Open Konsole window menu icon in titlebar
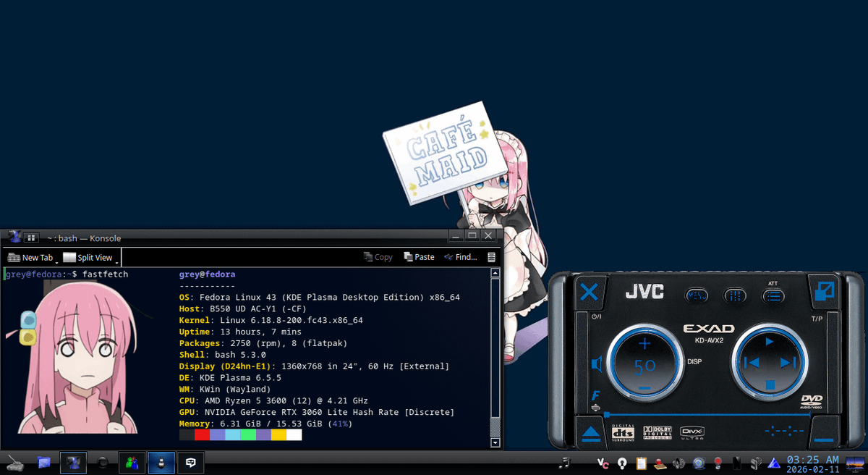The height and width of the screenshot is (475, 868). (14, 237)
